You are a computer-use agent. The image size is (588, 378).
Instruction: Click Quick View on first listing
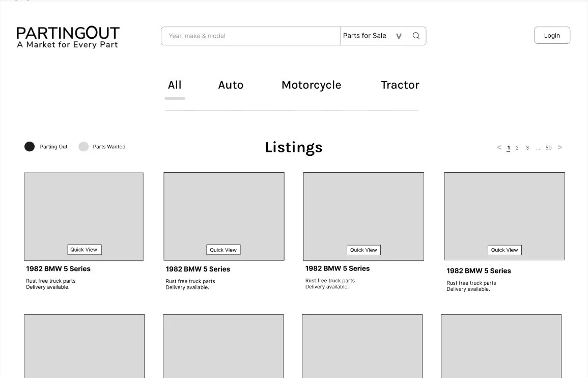pyautogui.click(x=83, y=250)
